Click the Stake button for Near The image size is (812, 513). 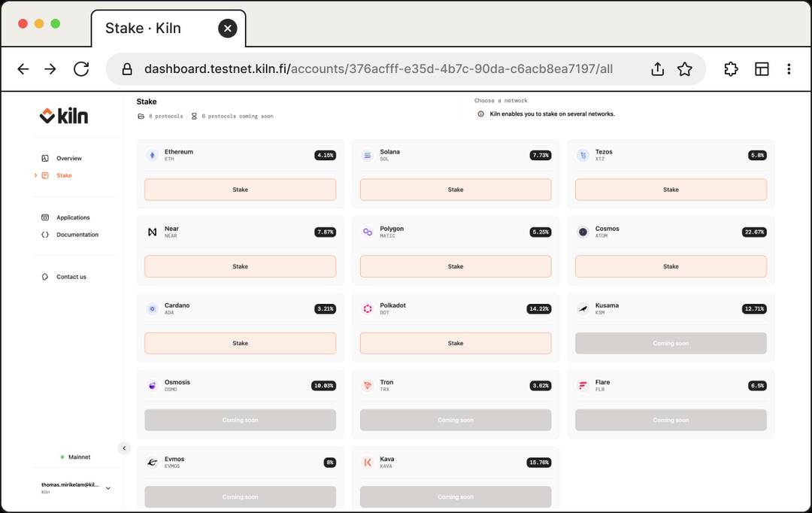[x=241, y=266]
